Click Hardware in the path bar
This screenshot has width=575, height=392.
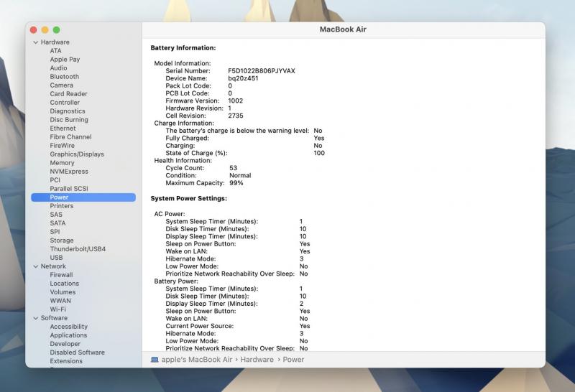(x=257, y=360)
